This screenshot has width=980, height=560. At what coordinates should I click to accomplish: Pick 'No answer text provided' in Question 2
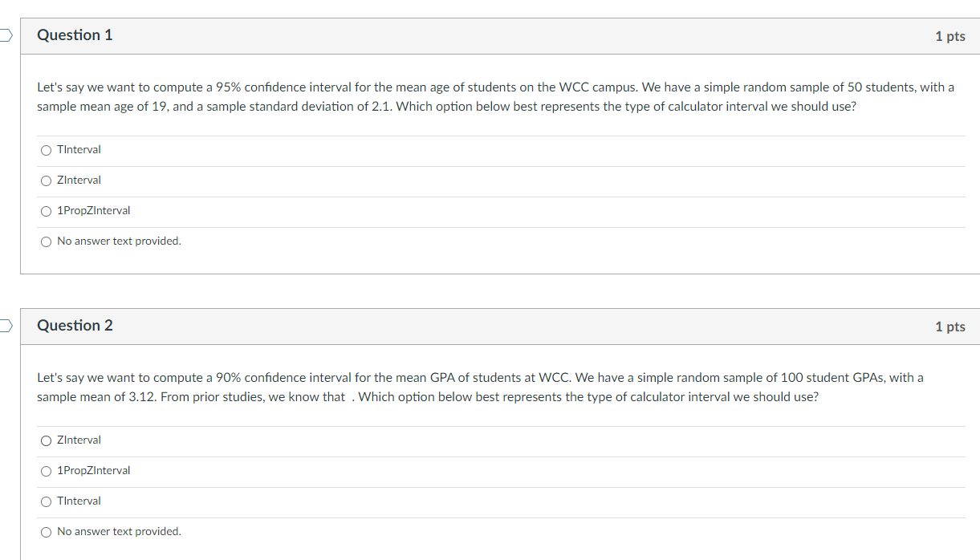[46, 532]
